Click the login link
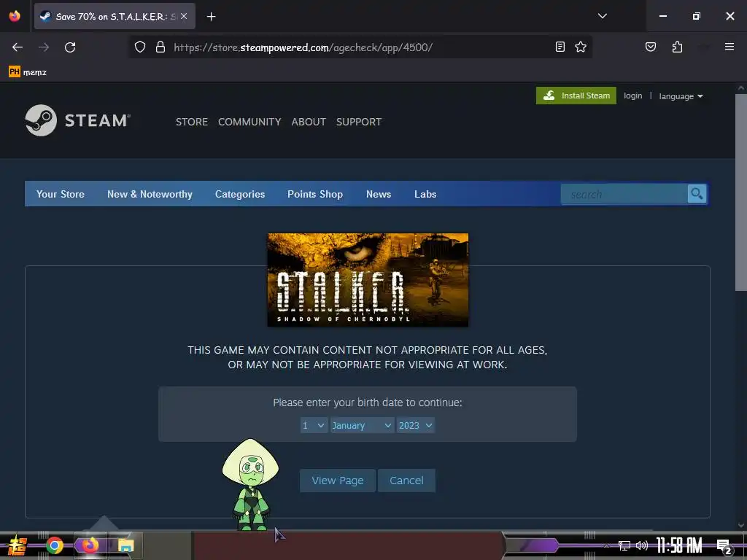Viewport: 747px width, 560px height. 632,96
